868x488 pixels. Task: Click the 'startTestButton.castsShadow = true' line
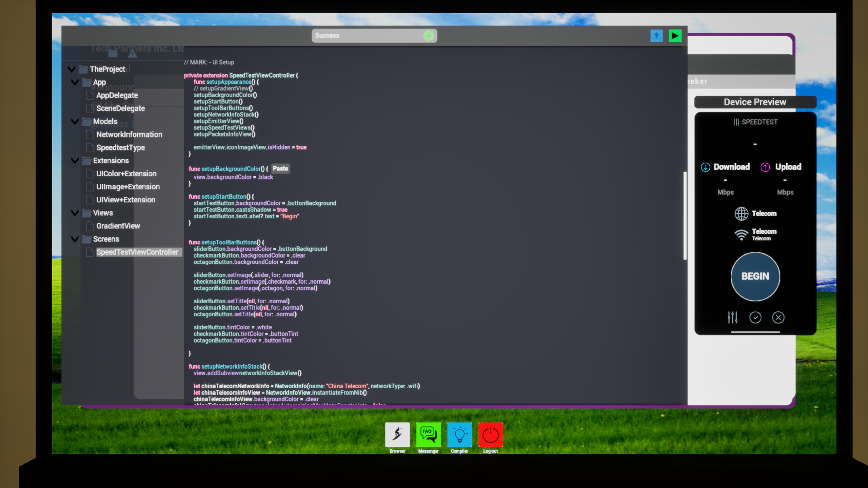[x=240, y=210]
